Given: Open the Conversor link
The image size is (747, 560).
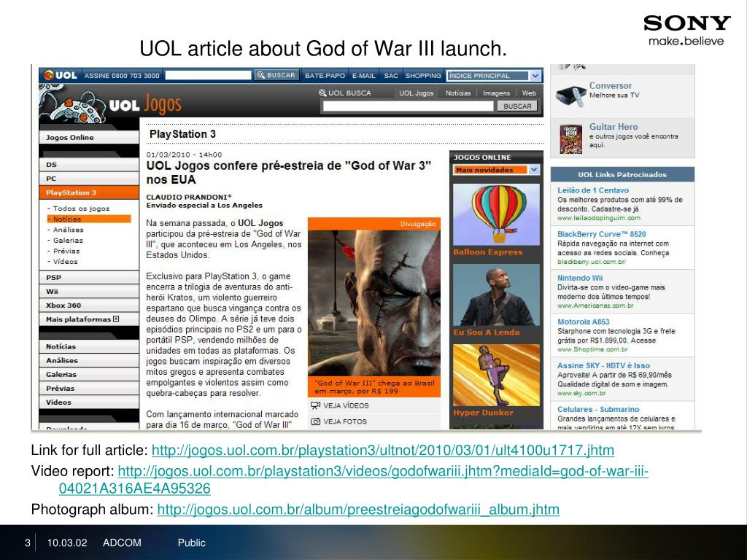Looking at the screenshot, I should 611,86.
